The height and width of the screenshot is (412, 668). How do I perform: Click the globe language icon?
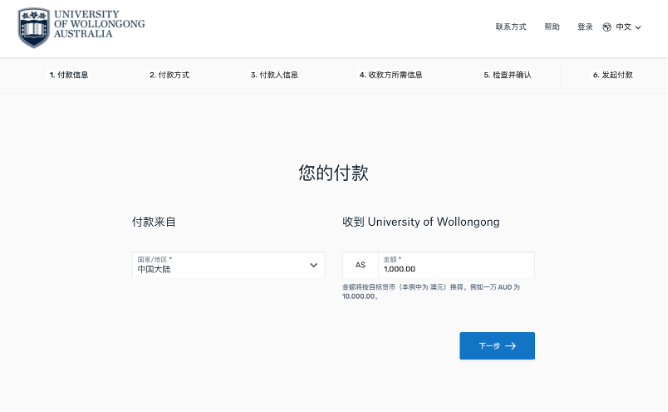click(607, 27)
